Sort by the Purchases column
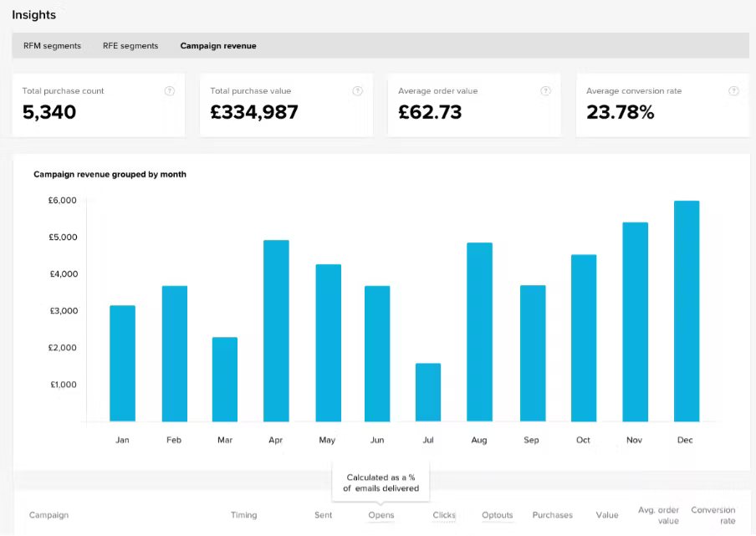Viewport: 756px width, 536px height. tap(552, 515)
